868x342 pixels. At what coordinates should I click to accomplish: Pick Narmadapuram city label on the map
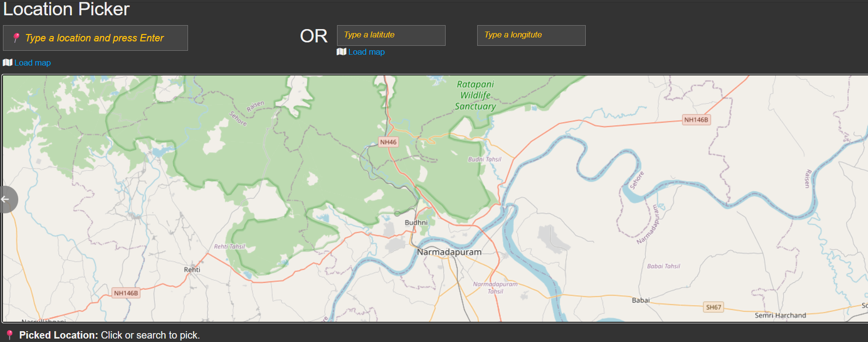point(449,252)
